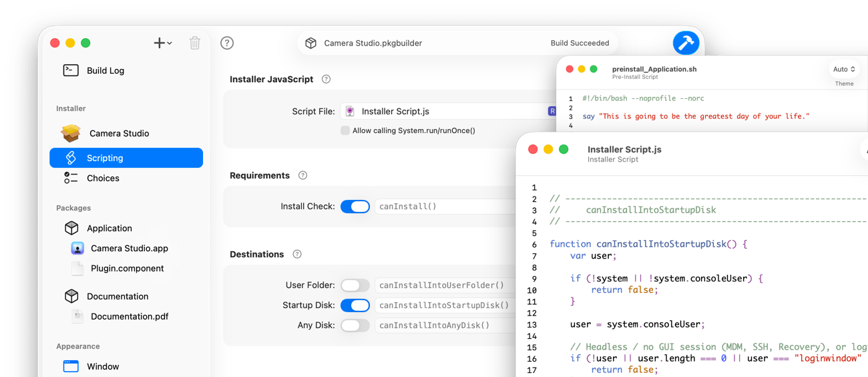Open Documentation.pdf in the sidebar
The height and width of the screenshot is (377, 868).
[x=129, y=316]
